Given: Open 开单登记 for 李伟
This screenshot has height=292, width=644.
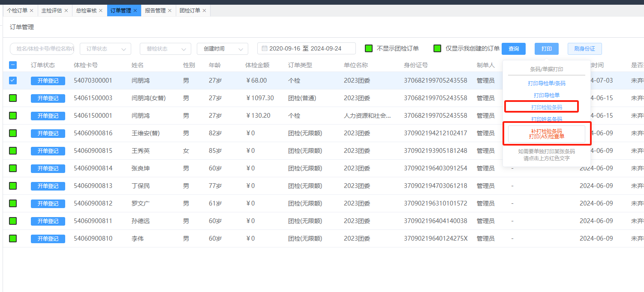Looking at the screenshot, I should click(48, 238).
